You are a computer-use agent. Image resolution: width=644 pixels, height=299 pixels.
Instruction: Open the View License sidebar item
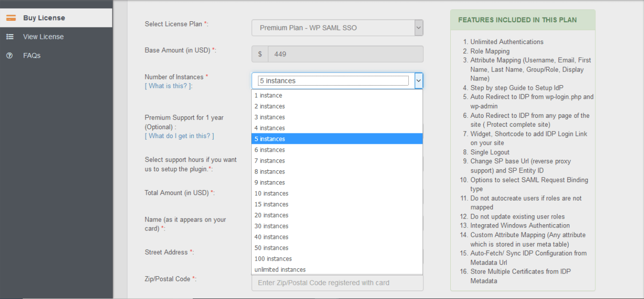56,36
